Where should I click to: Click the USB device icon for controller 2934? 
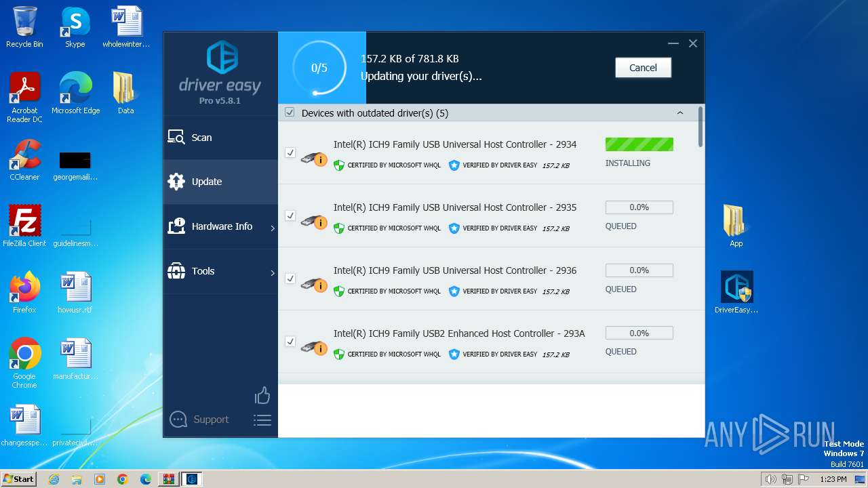314,159
